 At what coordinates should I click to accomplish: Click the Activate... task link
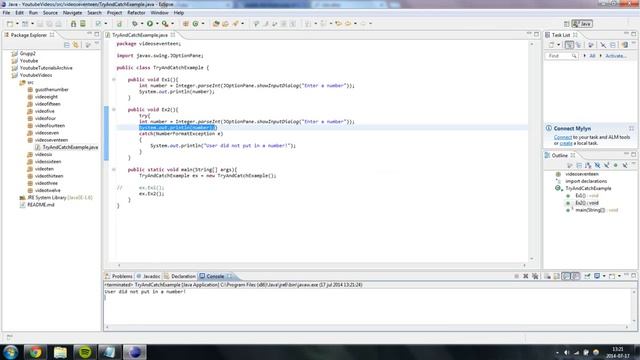(x=616, y=56)
